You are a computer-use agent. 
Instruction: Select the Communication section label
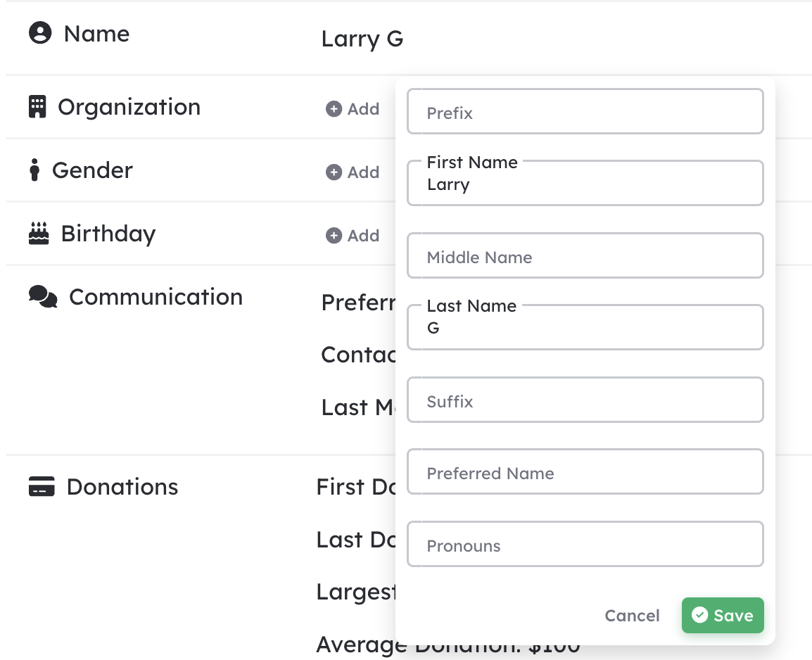point(156,297)
